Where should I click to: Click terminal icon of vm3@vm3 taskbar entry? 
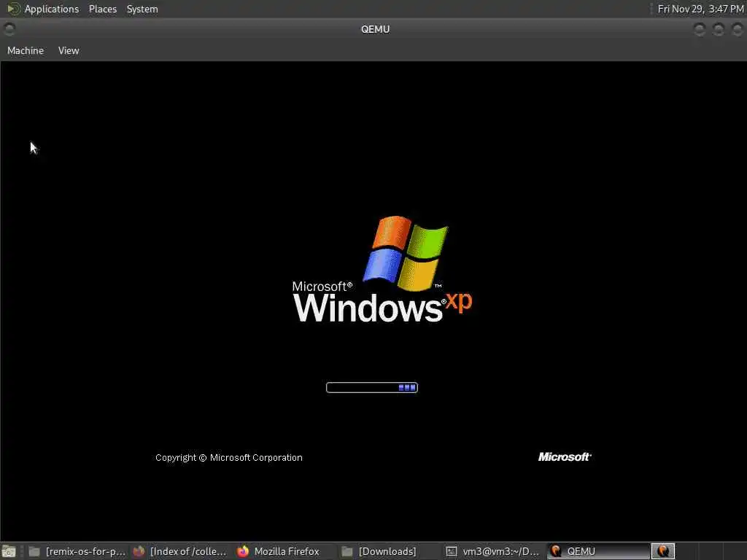point(451,551)
